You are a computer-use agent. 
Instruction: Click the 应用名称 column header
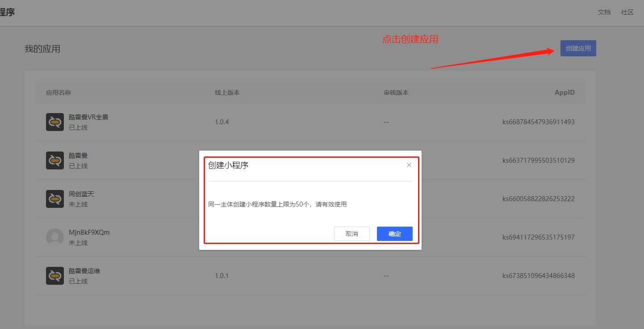point(59,93)
